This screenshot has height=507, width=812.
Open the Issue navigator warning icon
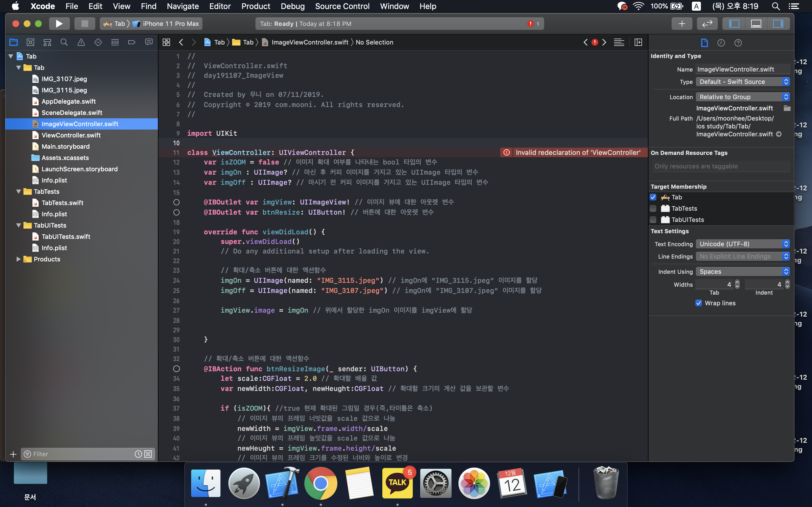(x=81, y=42)
